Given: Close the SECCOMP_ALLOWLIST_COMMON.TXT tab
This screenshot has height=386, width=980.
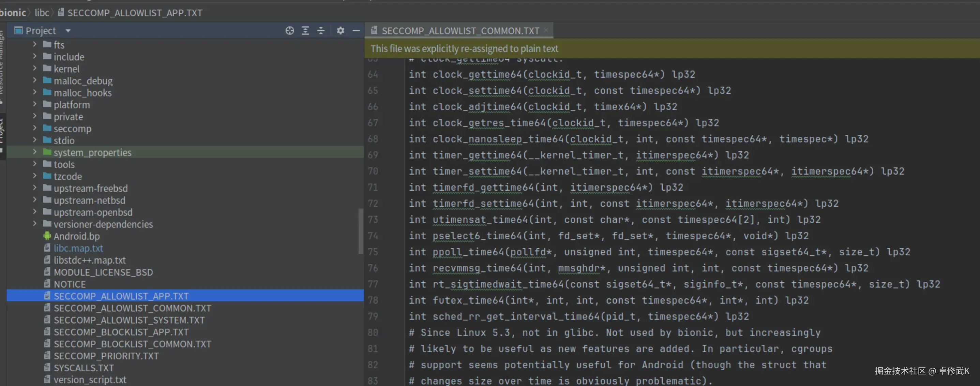Looking at the screenshot, I should click(x=546, y=30).
